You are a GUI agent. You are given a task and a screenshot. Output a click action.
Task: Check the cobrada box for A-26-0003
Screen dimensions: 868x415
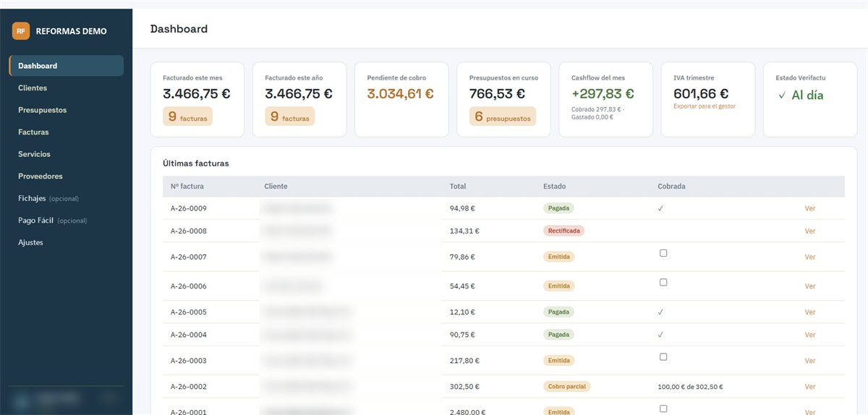coord(663,357)
